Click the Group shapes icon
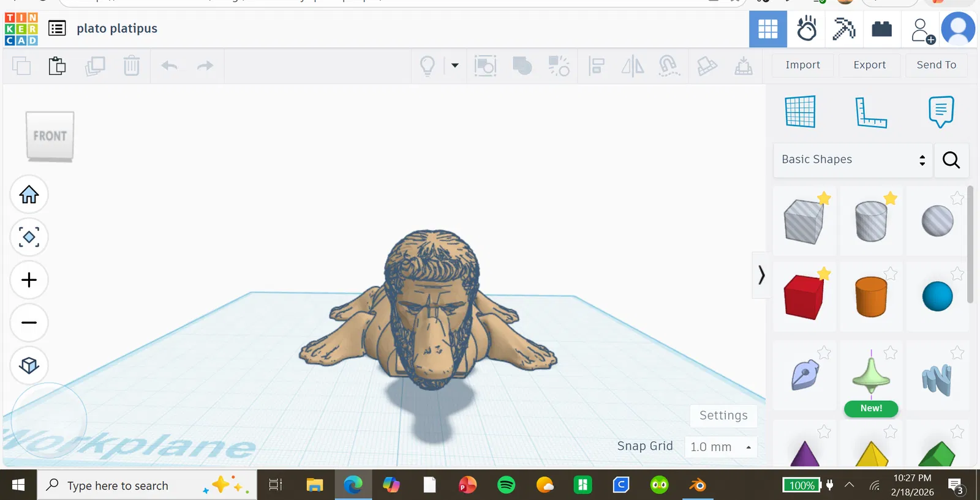This screenshot has width=980, height=500. 522,65
